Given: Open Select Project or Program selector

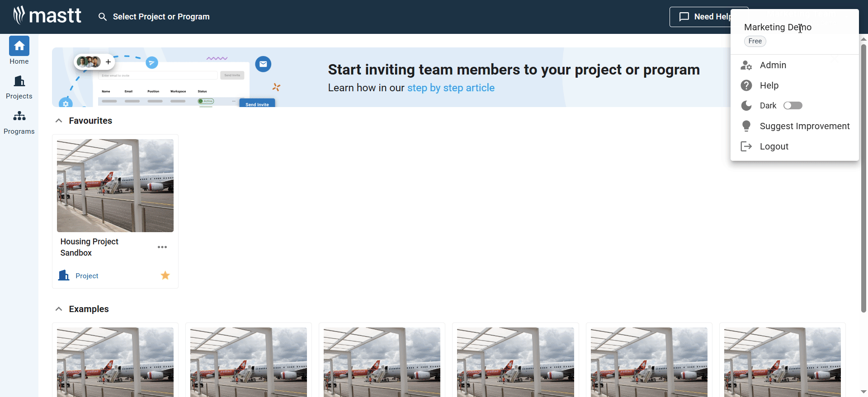Looking at the screenshot, I should click(161, 17).
